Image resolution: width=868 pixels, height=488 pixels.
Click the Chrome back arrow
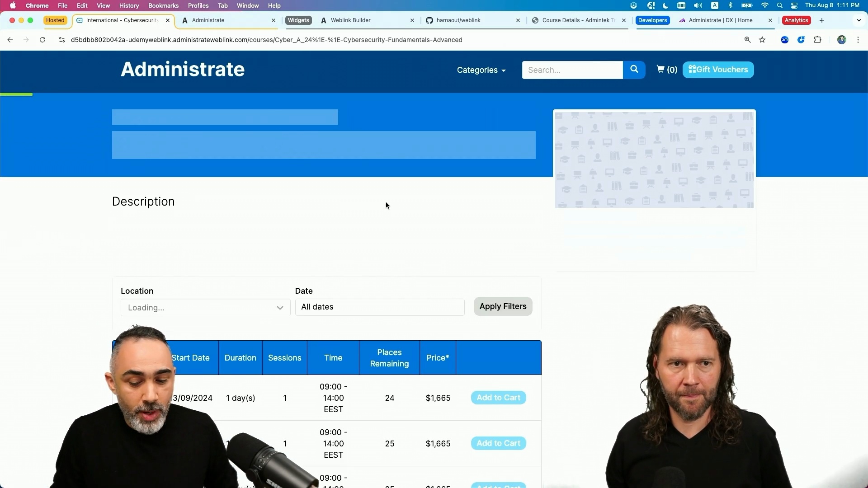[10, 40]
